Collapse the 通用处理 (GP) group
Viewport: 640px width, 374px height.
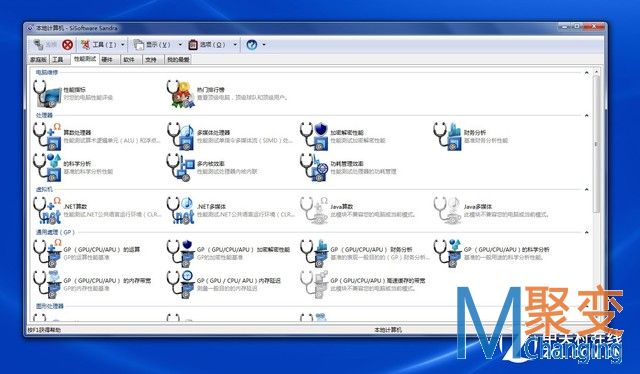pyautogui.click(x=587, y=232)
